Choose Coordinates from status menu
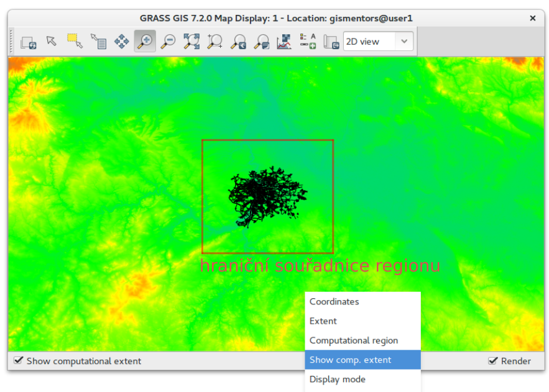Screen dimensions: 549x392 [x=362, y=301]
